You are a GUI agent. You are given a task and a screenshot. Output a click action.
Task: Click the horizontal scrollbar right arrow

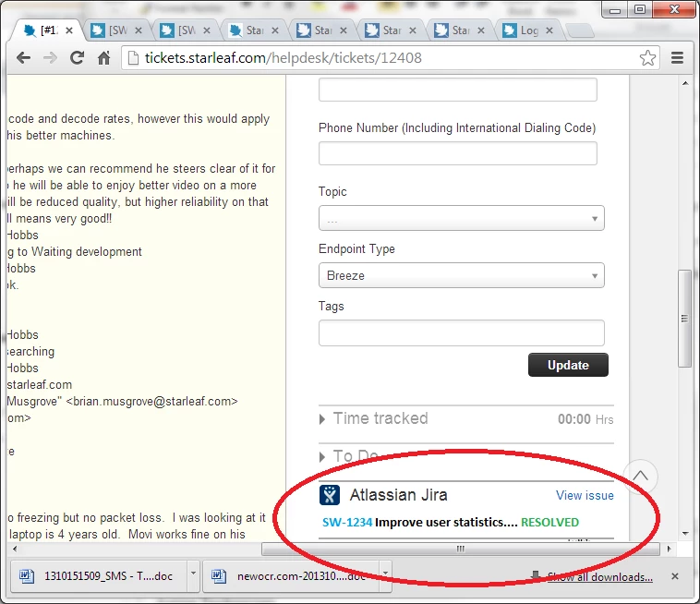(669, 549)
